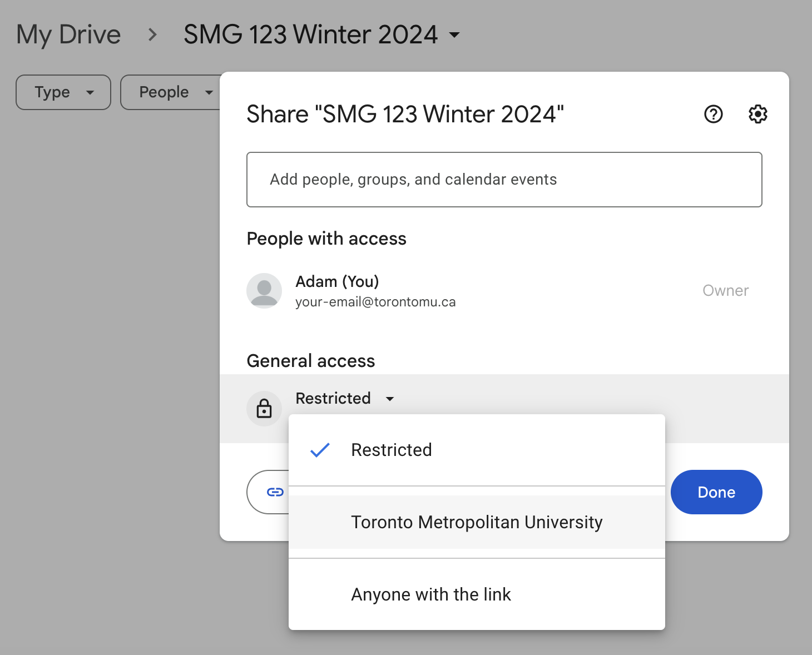Image resolution: width=812 pixels, height=655 pixels.
Task: Click the copy link chain icon
Action: (x=275, y=492)
